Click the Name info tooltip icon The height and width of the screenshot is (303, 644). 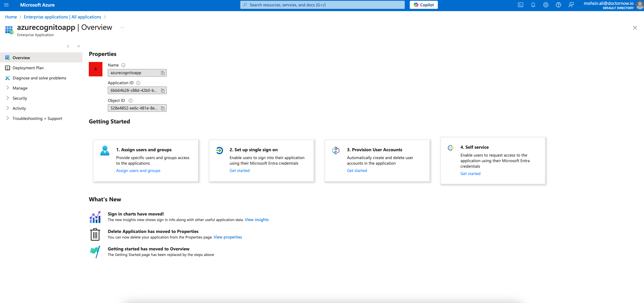click(123, 65)
